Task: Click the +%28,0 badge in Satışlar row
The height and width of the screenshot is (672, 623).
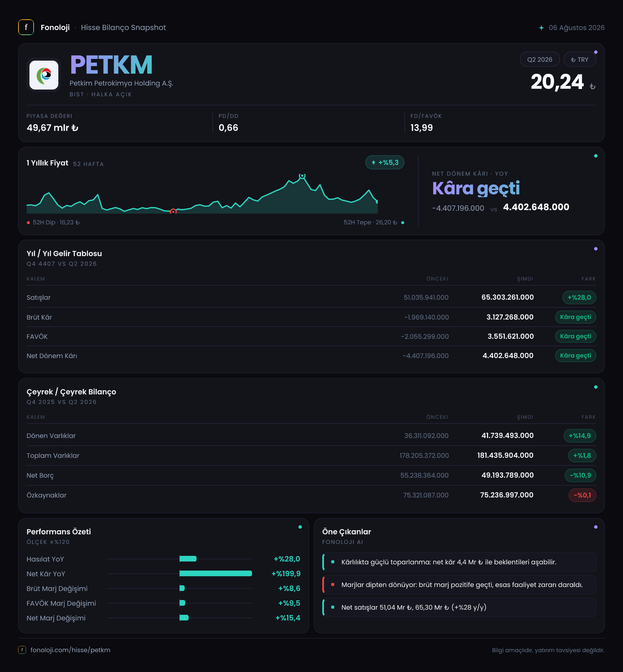Action: coord(579,297)
